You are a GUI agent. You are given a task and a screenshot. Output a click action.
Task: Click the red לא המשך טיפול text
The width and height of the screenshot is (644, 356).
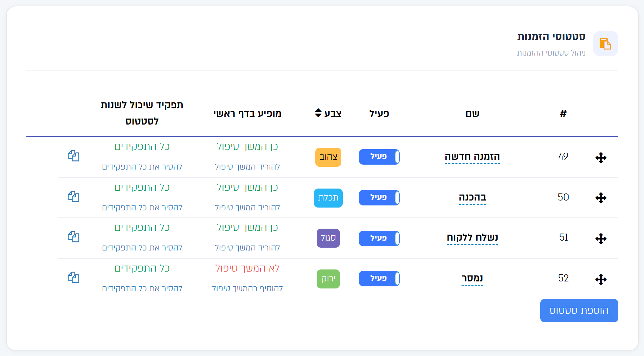click(247, 268)
